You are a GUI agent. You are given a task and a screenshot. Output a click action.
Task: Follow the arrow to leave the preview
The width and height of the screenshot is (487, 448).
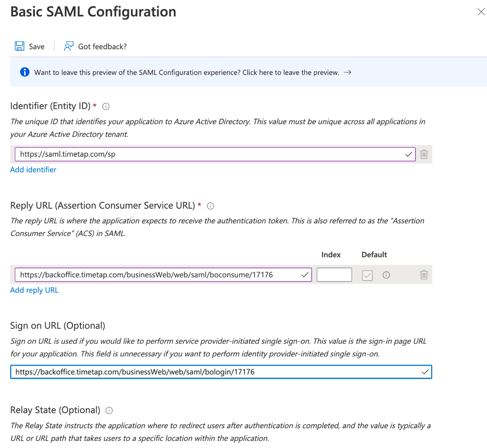point(348,72)
